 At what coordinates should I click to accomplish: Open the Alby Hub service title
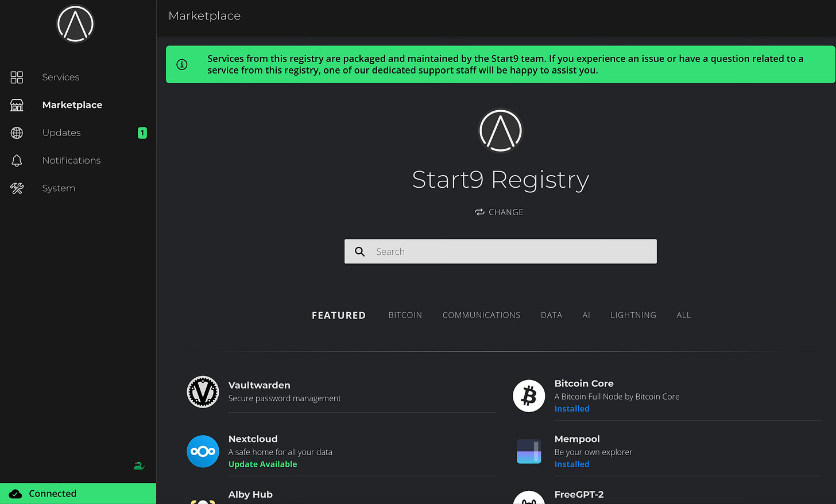[250, 495]
